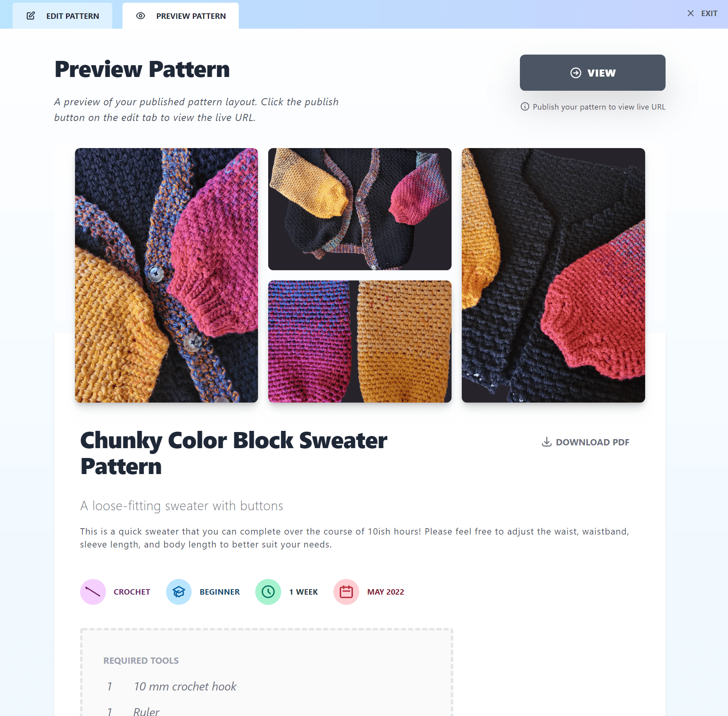This screenshot has width=728, height=716.
Task: Click the View button
Action: coord(592,72)
